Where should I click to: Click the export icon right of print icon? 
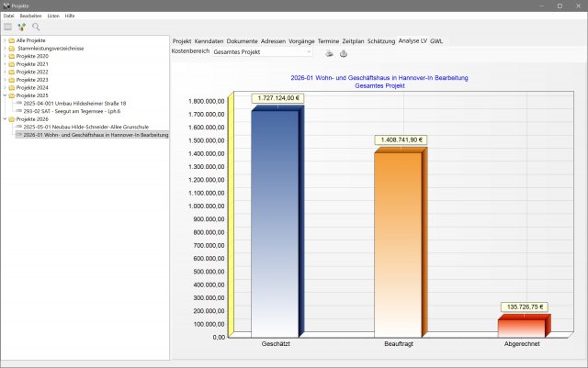coord(344,53)
